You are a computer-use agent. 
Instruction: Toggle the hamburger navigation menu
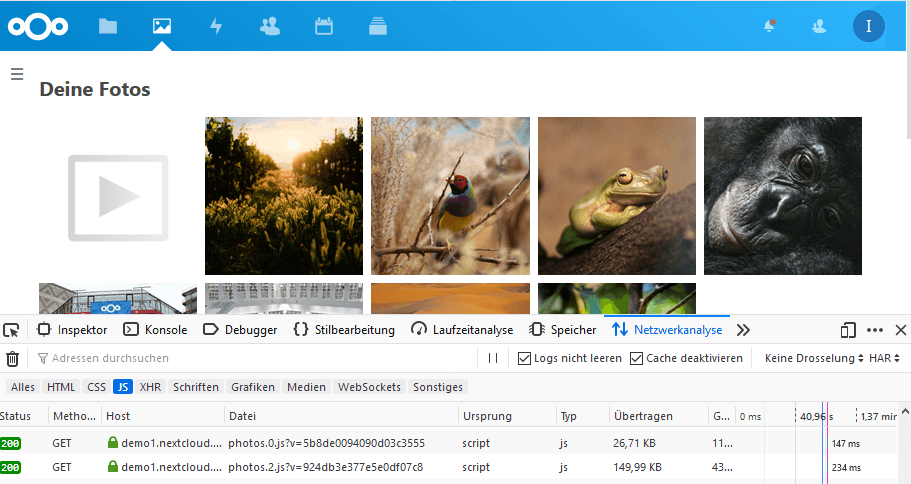click(x=16, y=74)
